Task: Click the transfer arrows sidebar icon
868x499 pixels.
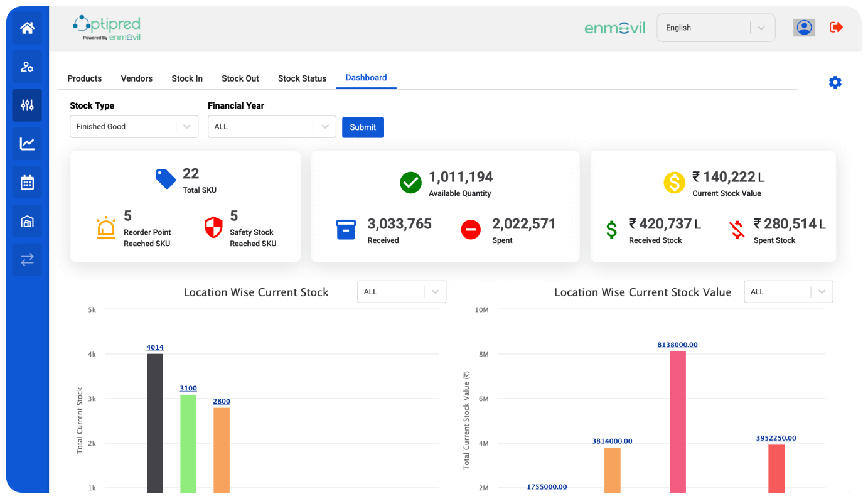Action: click(27, 260)
